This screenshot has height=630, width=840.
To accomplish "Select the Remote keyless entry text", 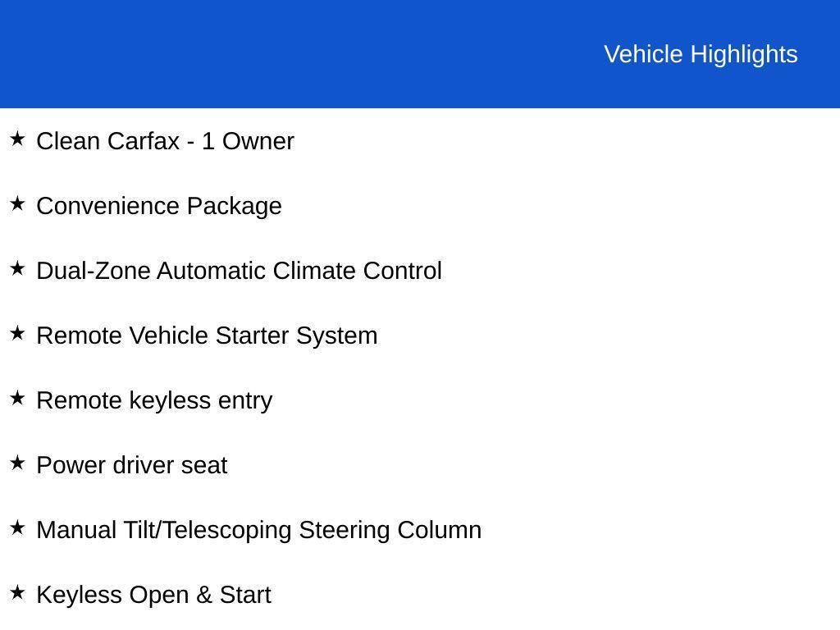I will [x=154, y=401].
